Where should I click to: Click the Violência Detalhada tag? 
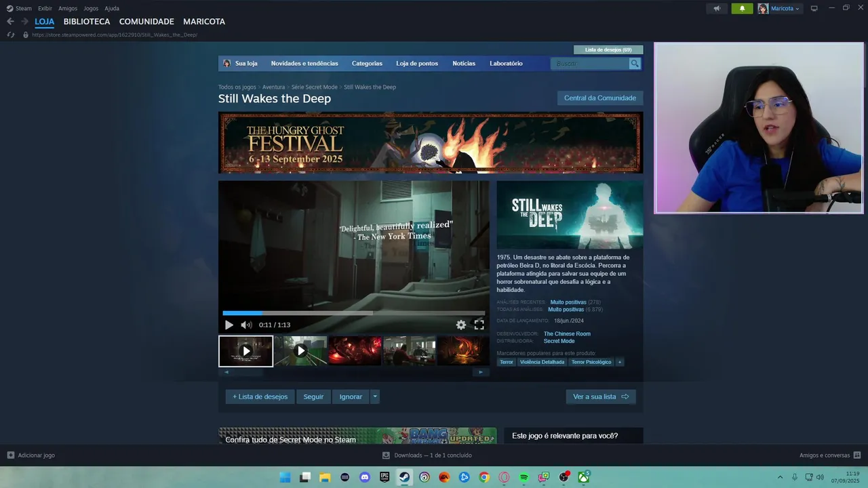[542, 362]
